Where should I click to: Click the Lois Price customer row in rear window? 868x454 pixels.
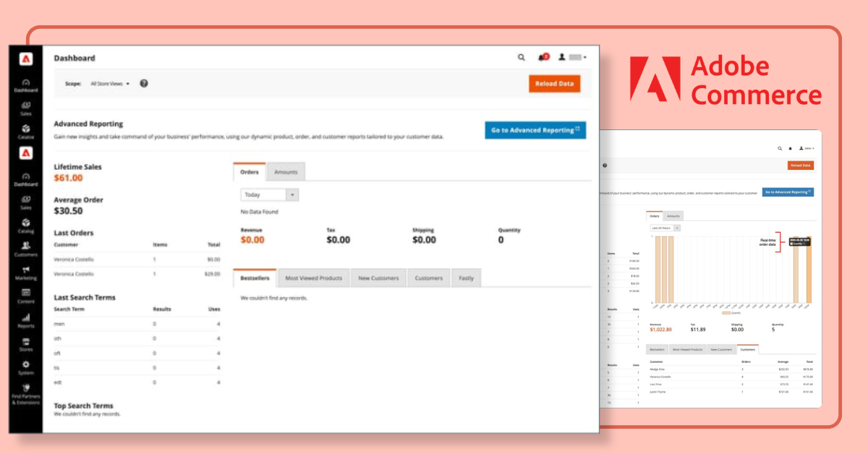[731, 385]
